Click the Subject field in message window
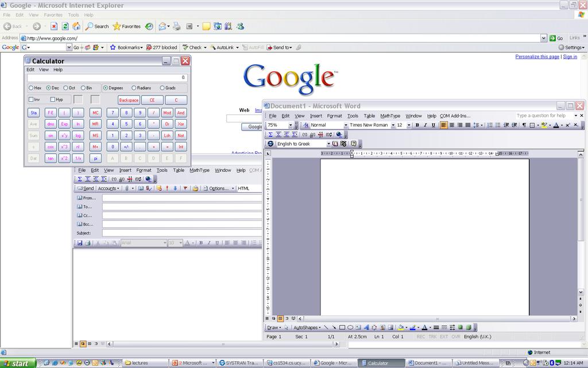 (x=182, y=233)
